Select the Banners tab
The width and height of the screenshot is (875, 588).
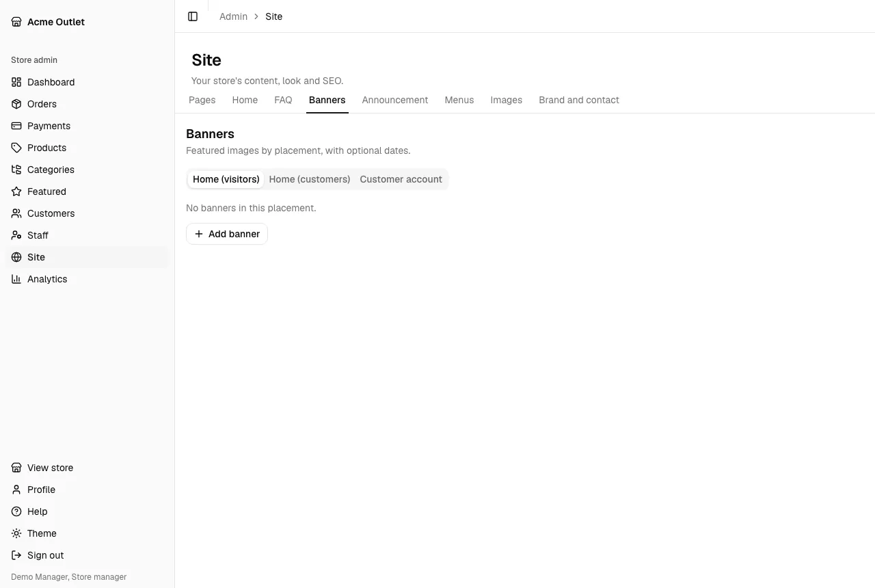point(327,100)
